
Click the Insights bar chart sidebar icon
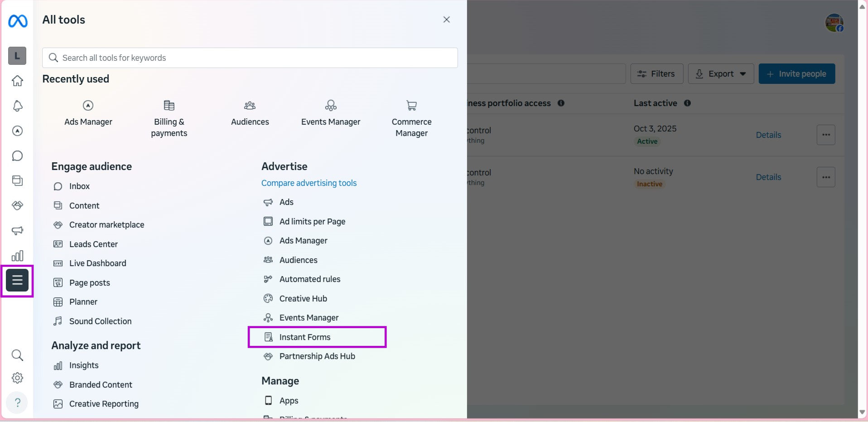17,256
